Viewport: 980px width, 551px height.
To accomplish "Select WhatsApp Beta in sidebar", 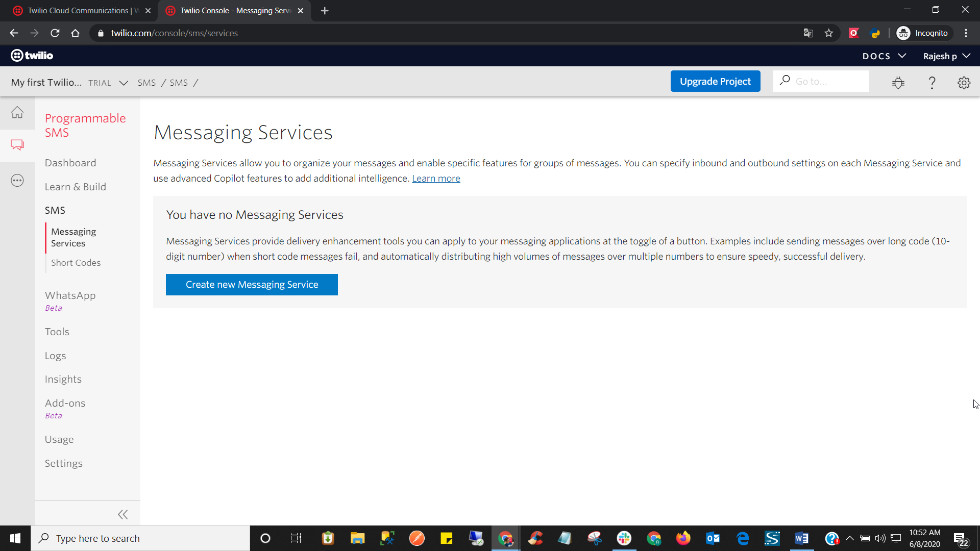I will (x=70, y=296).
